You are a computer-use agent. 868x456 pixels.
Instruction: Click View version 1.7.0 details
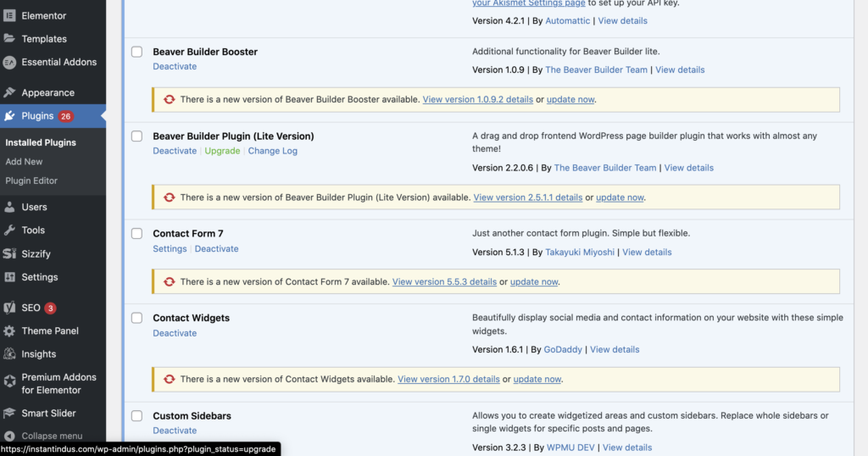448,379
